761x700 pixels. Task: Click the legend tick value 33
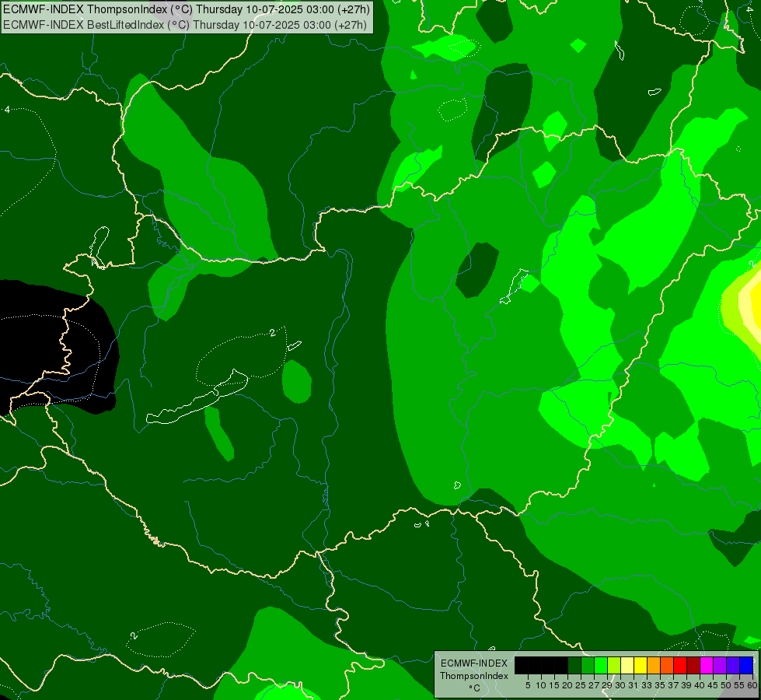point(648,685)
